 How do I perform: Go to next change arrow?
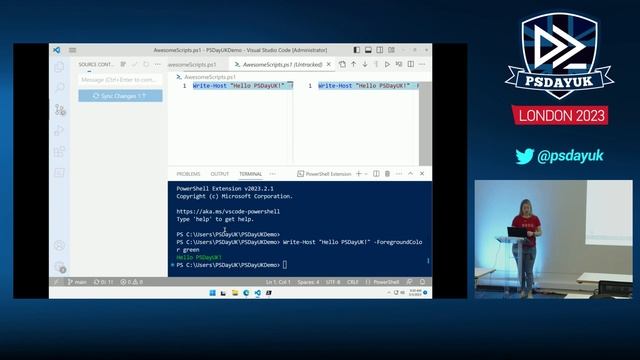(x=365, y=64)
